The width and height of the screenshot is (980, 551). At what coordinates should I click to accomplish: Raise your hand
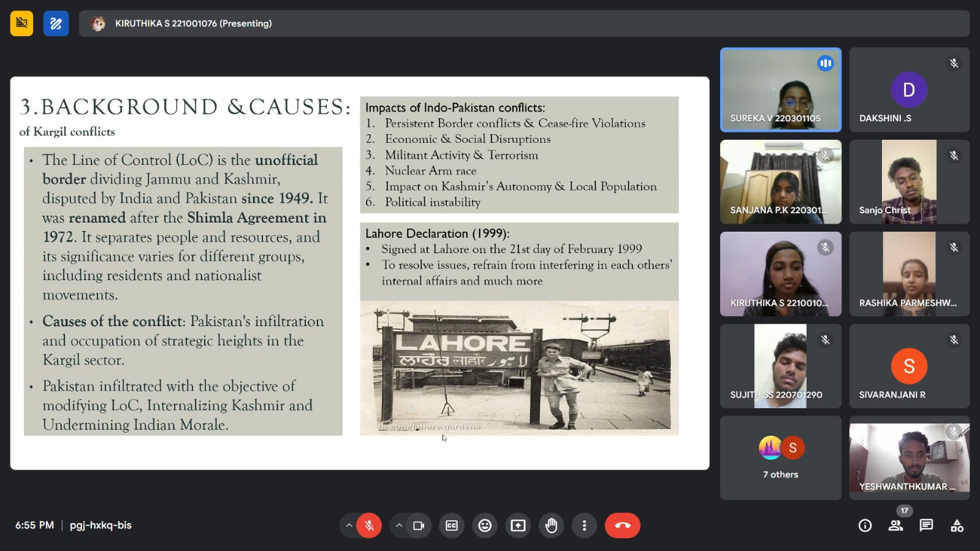(x=551, y=525)
